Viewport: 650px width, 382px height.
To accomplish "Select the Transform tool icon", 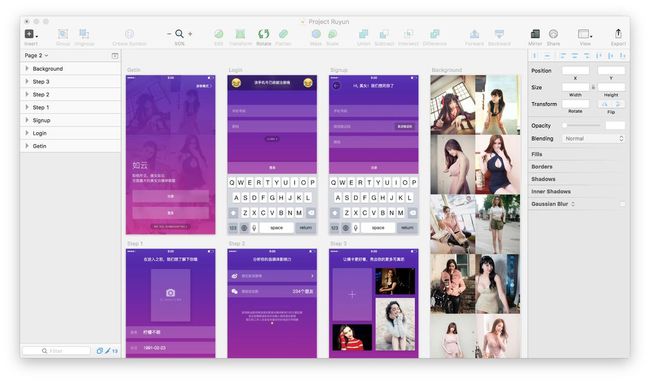I will pos(240,34).
